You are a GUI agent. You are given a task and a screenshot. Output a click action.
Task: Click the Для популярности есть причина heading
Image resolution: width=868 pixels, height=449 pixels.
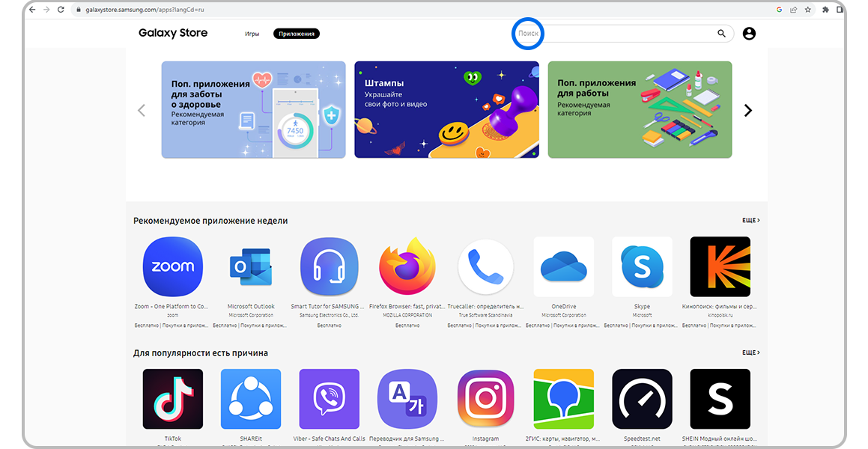pyautogui.click(x=201, y=352)
